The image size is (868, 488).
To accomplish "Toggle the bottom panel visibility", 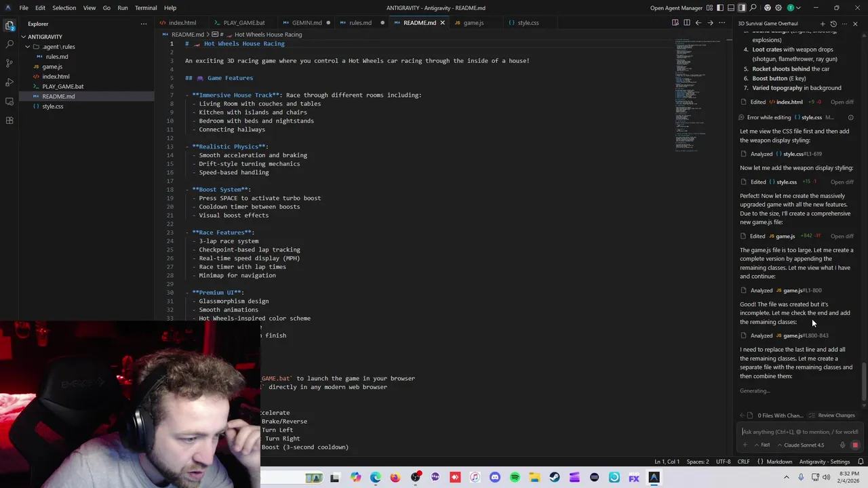I will coord(731,8).
